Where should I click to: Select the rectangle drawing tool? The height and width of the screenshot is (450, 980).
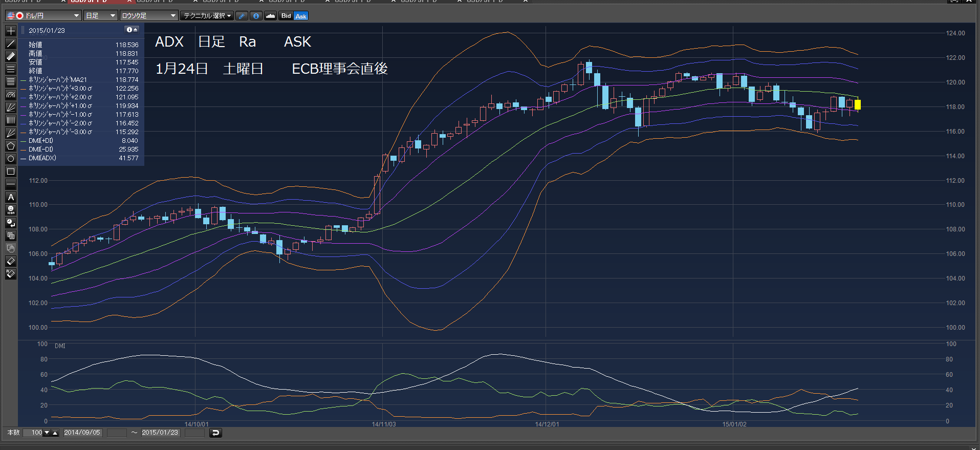11,172
